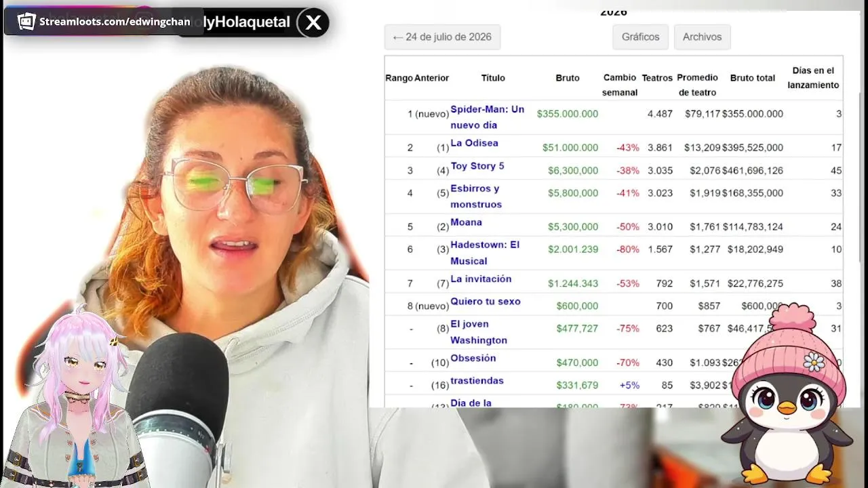
Task: Click the $79,117 theater average
Action: [702, 114]
